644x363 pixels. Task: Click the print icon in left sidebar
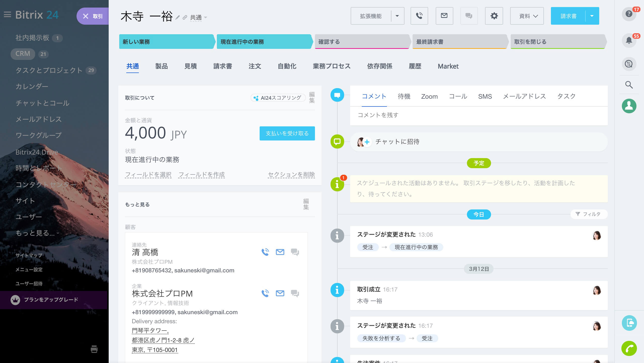(x=94, y=349)
